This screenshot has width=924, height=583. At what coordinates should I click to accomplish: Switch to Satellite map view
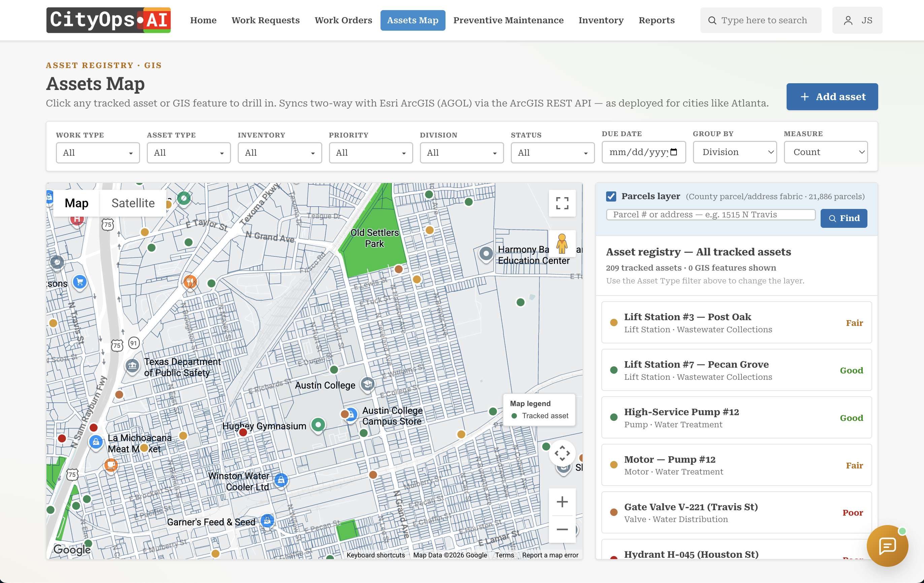(x=133, y=203)
